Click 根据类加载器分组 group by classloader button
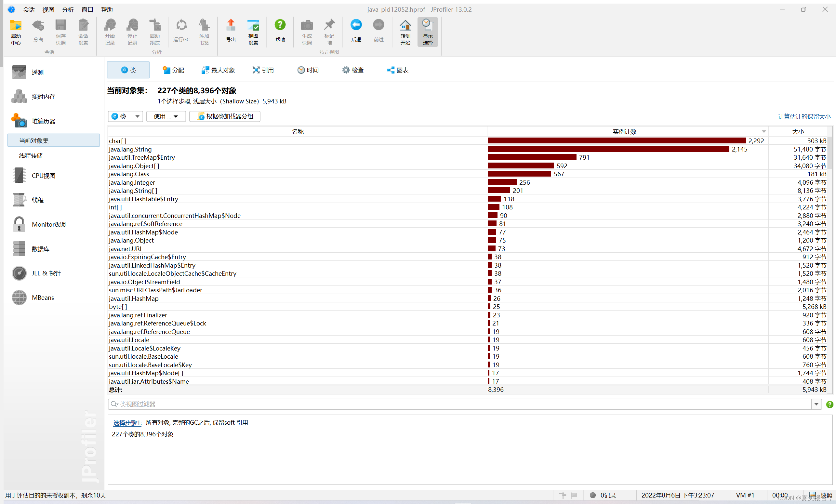 point(225,116)
